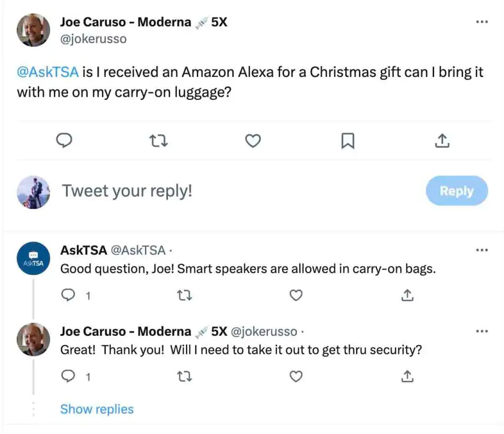The height and width of the screenshot is (434, 504).
Task: Like the main tweet about the Amazon Alexa
Action: 253,141
